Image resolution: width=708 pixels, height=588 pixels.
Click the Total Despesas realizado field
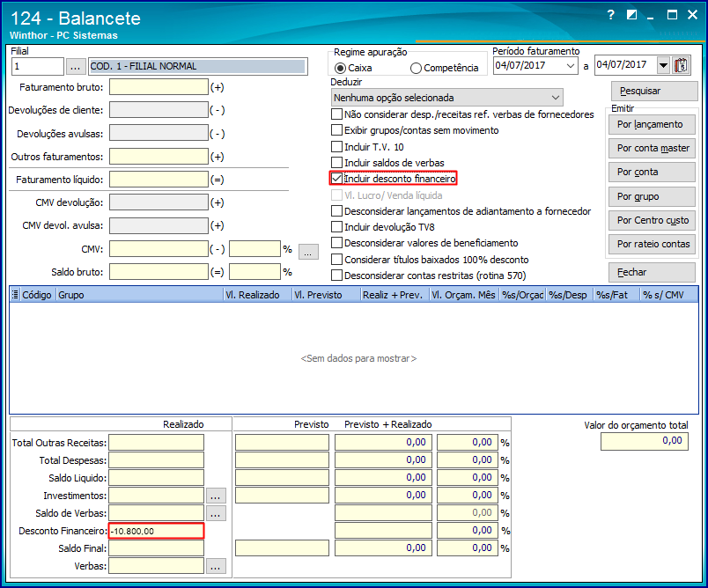click(156, 459)
